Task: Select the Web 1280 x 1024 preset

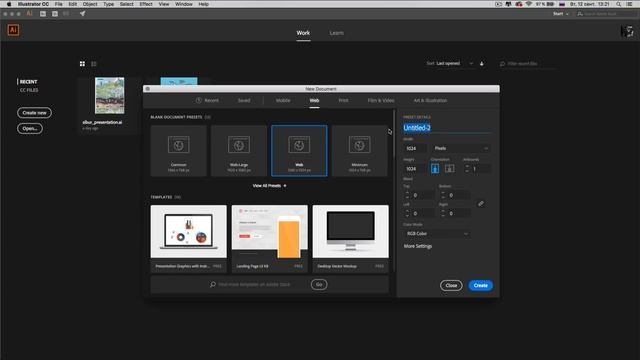Action: click(299, 151)
